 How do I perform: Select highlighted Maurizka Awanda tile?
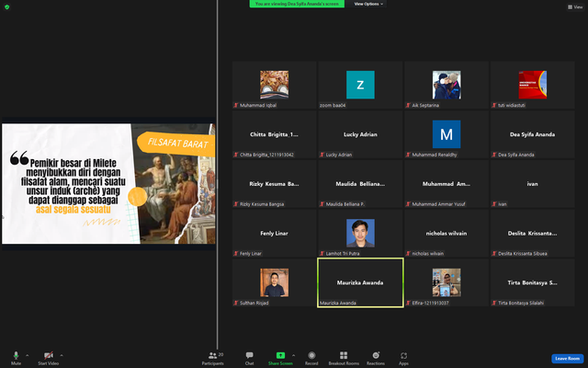click(360, 282)
